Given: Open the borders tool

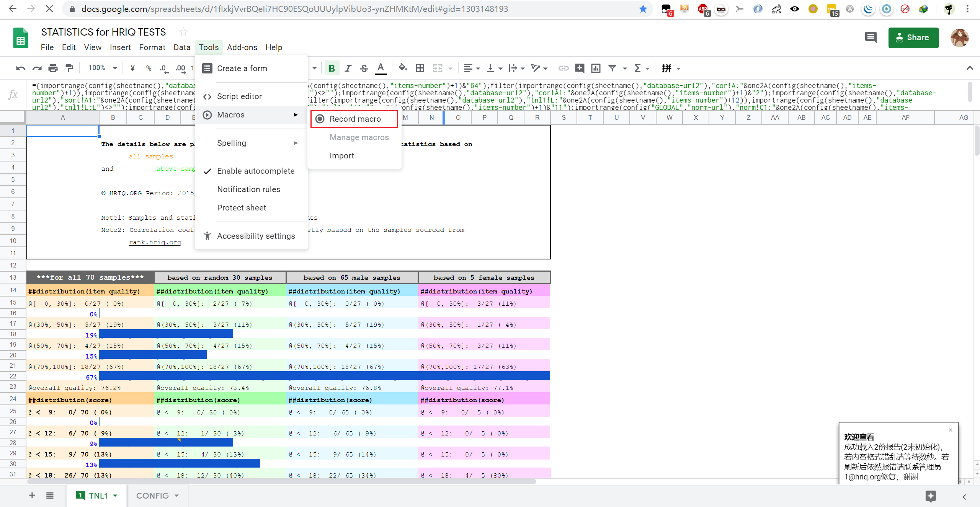Looking at the screenshot, I should (x=420, y=68).
